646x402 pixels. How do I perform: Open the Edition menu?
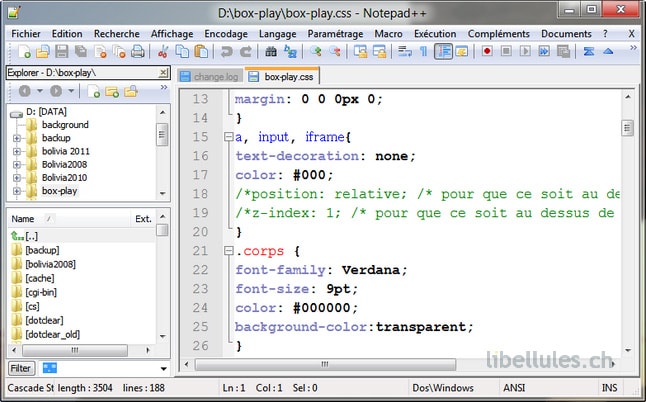(x=67, y=34)
